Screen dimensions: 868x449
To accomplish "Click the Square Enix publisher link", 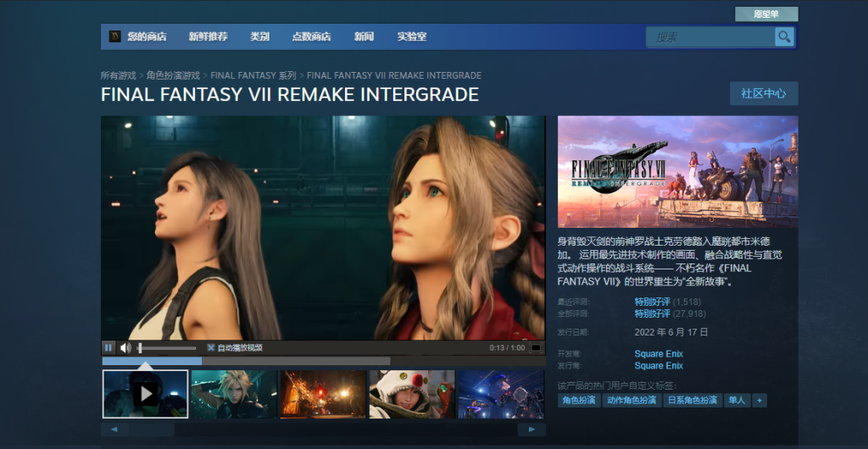I will click(x=659, y=366).
